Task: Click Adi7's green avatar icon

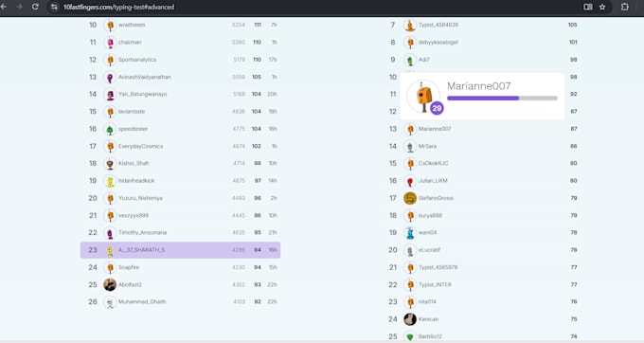Action: coord(410,60)
